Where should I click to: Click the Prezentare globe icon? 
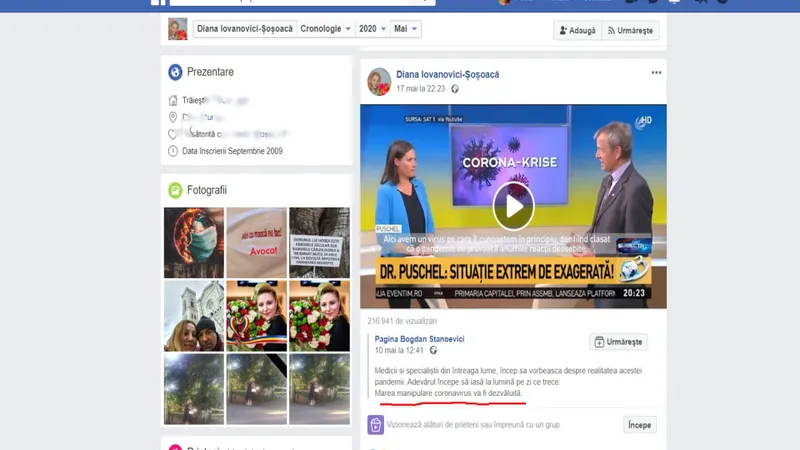tap(175, 72)
